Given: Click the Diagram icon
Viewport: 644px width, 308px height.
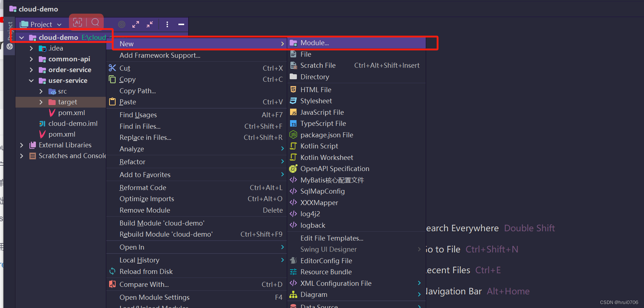Looking at the screenshot, I should point(293,294).
